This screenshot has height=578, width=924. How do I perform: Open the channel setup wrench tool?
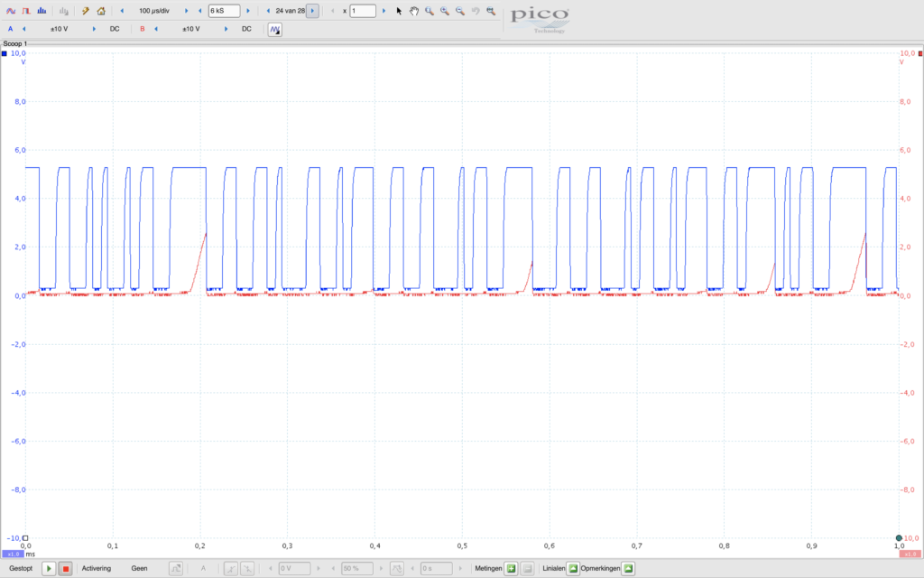(86, 11)
